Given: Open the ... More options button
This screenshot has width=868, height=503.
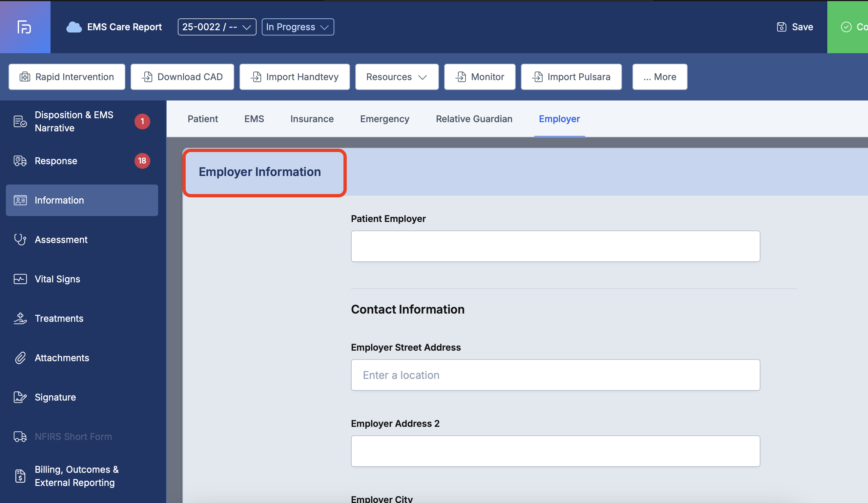Looking at the screenshot, I should coord(659,77).
